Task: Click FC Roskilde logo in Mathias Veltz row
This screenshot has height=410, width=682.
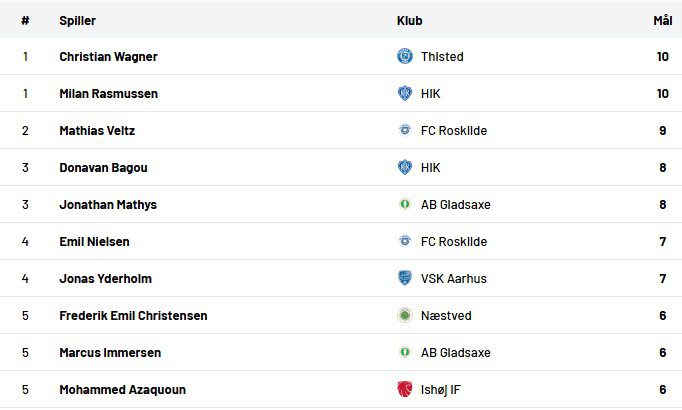Action: point(405,131)
